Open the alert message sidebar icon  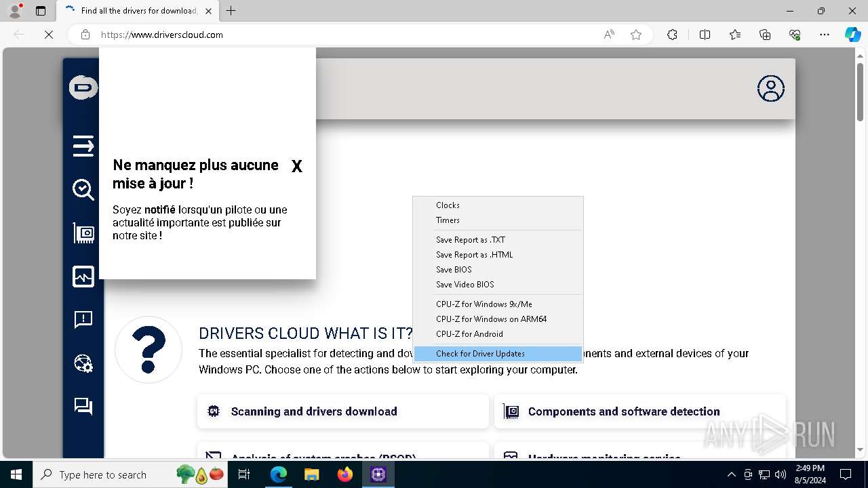83,320
